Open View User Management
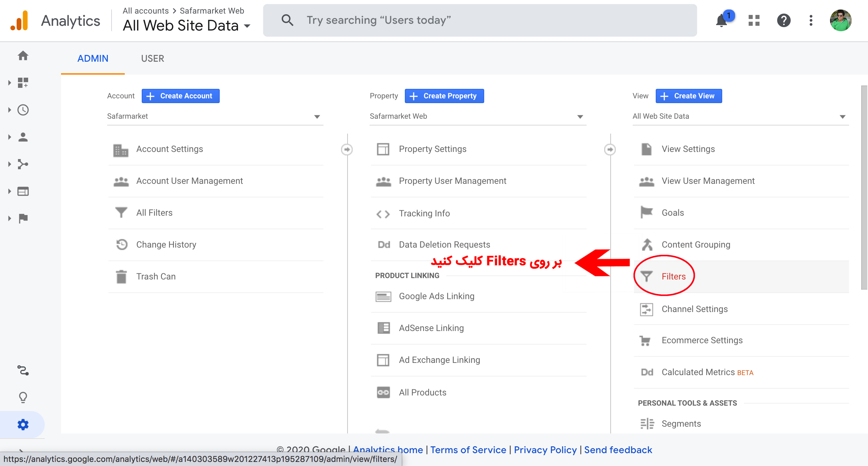This screenshot has height=466, width=868. [741, 181]
